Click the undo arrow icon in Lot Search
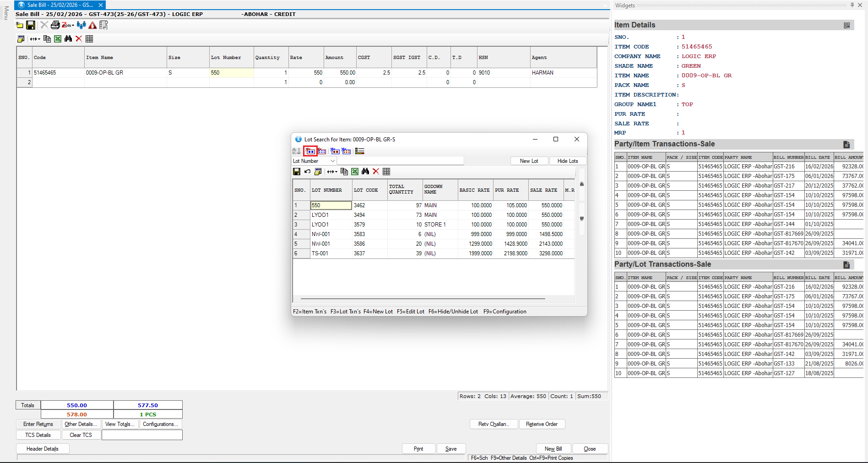 [x=307, y=172]
